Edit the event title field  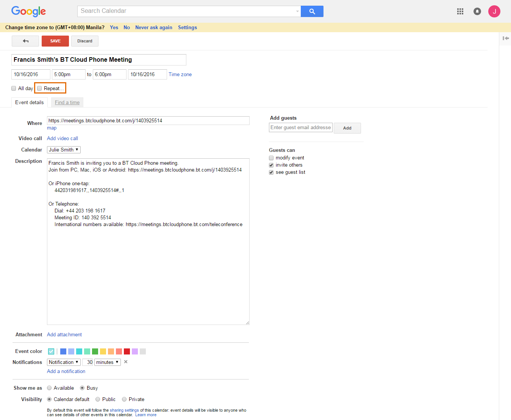99,60
